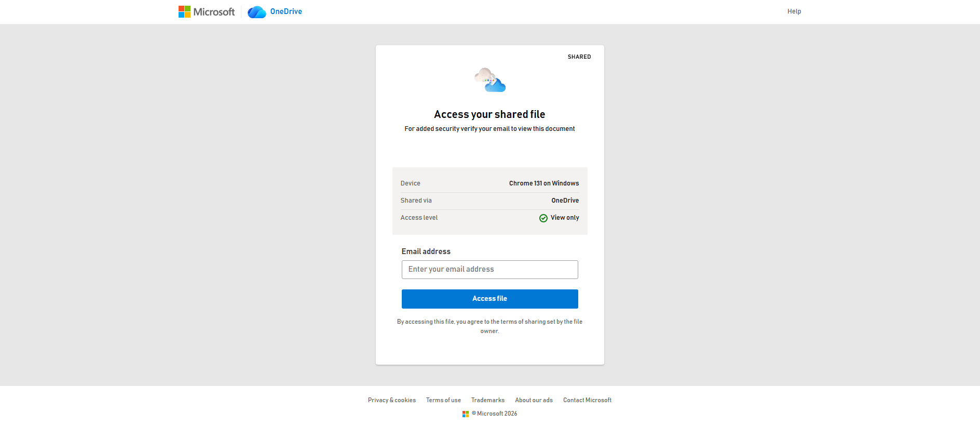The image size is (980, 425).
Task: Open the Help link
Action: [x=794, y=11]
